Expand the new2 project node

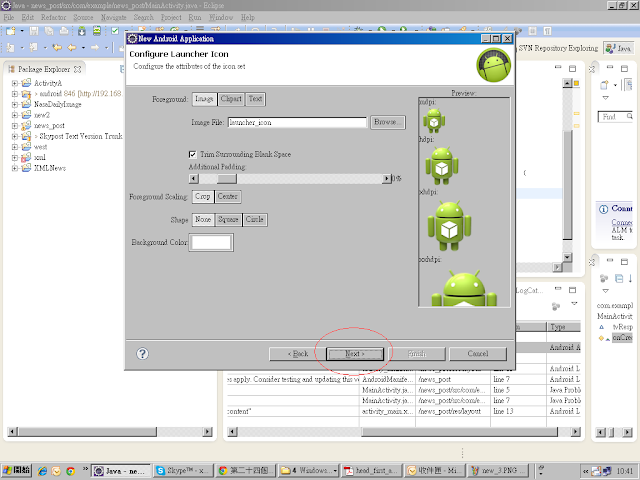pyautogui.click(x=15, y=115)
